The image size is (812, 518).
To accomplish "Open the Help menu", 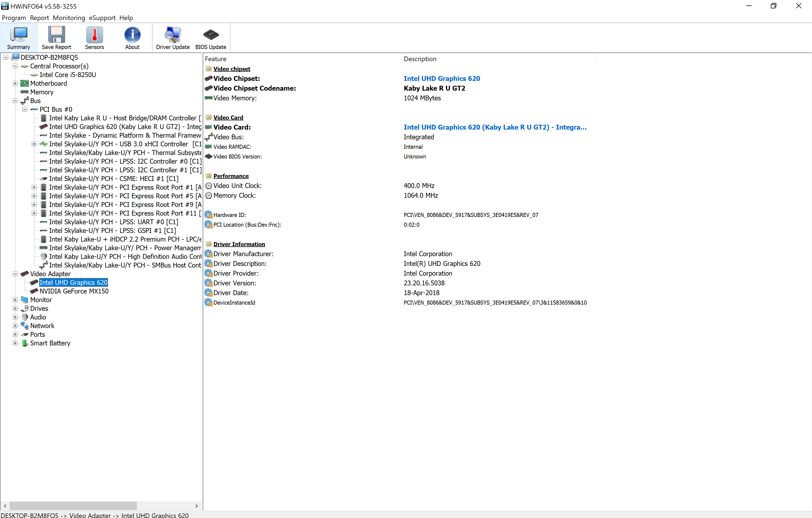I will click(126, 18).
